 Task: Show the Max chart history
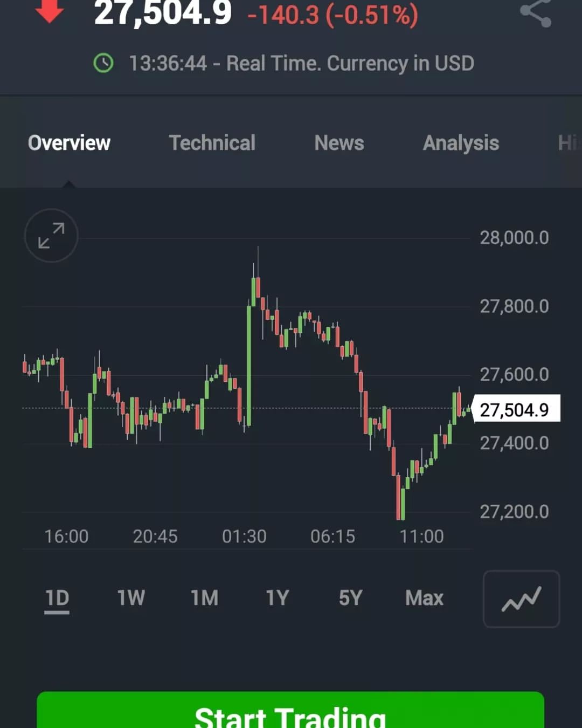[x=424, y=598]
